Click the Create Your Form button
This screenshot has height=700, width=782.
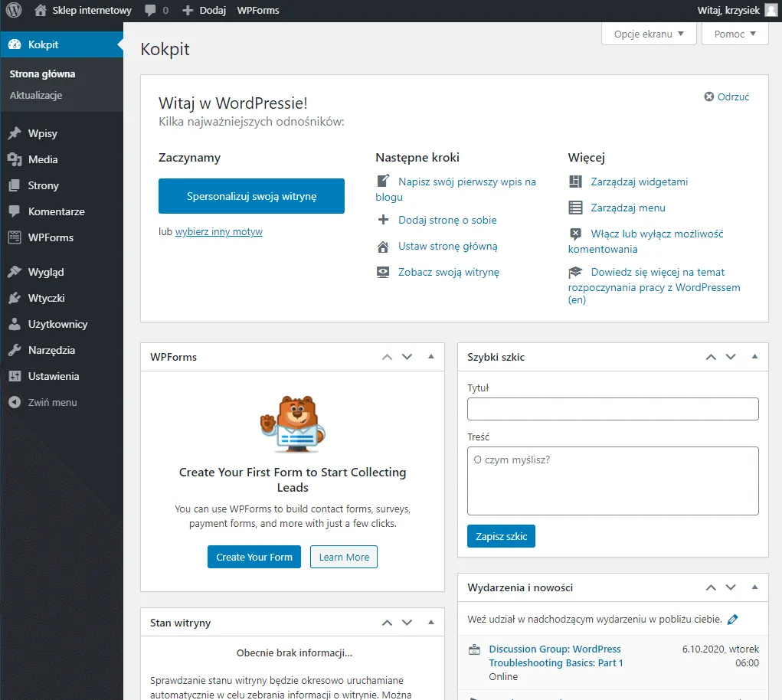click(254, 557)
